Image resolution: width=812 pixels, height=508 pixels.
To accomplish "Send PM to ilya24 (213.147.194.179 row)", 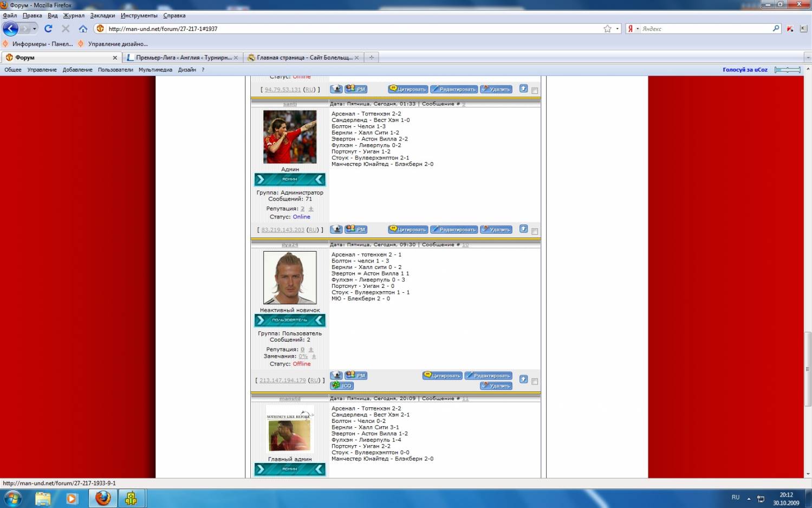I will (356, 375).
